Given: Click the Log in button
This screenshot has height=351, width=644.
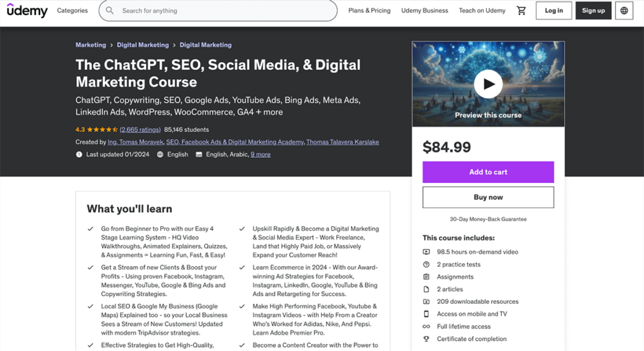Looking at the screenshot, I should [553, 11].
